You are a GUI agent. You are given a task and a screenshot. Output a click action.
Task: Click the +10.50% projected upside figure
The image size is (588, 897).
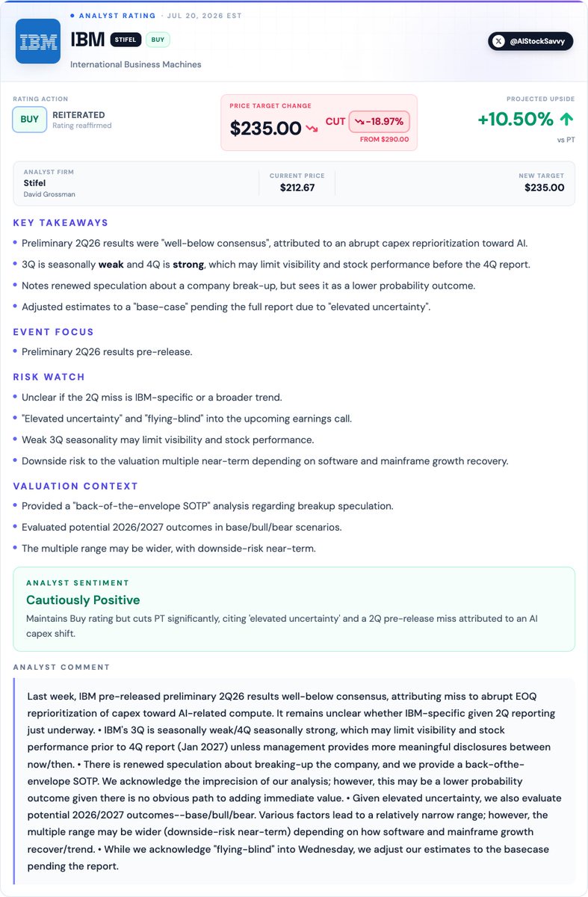(x=516, y=119)
